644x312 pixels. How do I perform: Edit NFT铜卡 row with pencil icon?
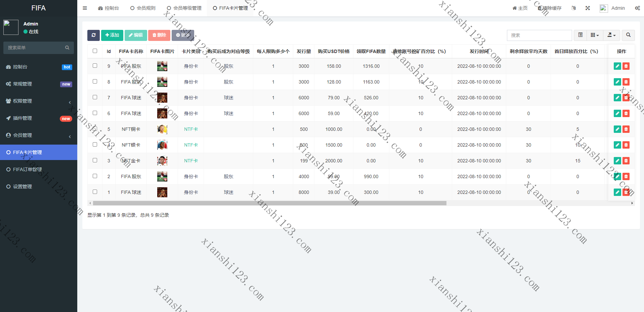(617, 129)
